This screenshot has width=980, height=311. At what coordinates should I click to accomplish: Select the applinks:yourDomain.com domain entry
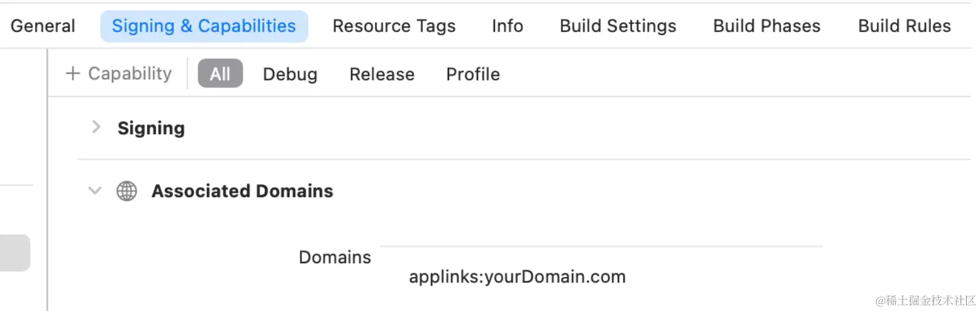(x=517, y=276)
